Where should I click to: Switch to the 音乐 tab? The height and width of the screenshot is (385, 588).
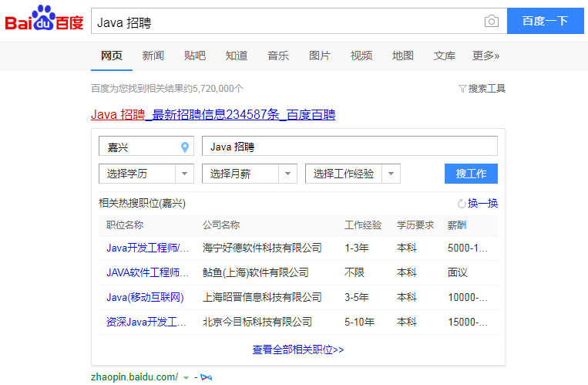278,56
